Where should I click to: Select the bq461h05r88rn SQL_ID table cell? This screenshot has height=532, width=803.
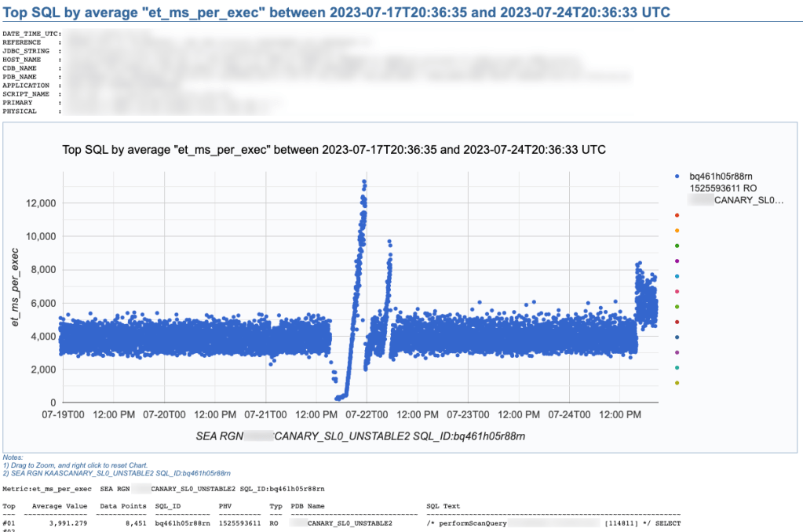(182, 523)
